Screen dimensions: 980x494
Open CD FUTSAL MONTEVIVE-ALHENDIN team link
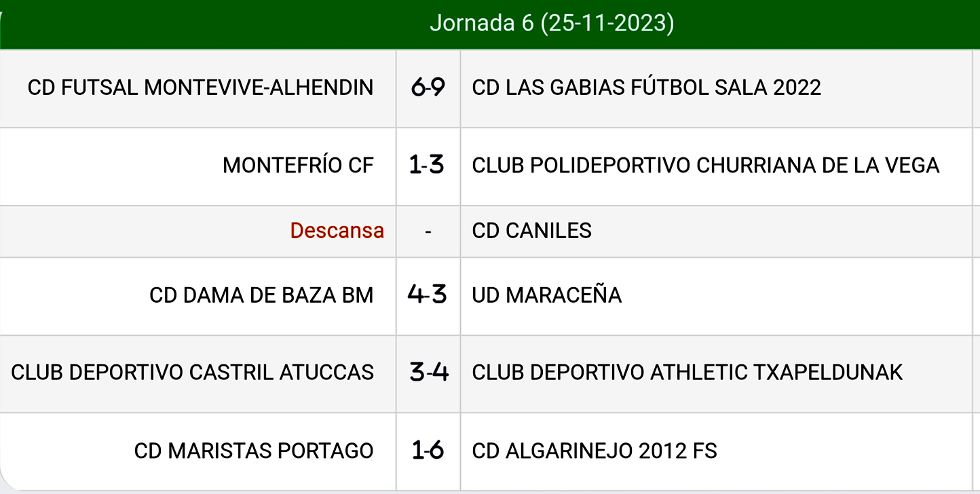(201, 88)
